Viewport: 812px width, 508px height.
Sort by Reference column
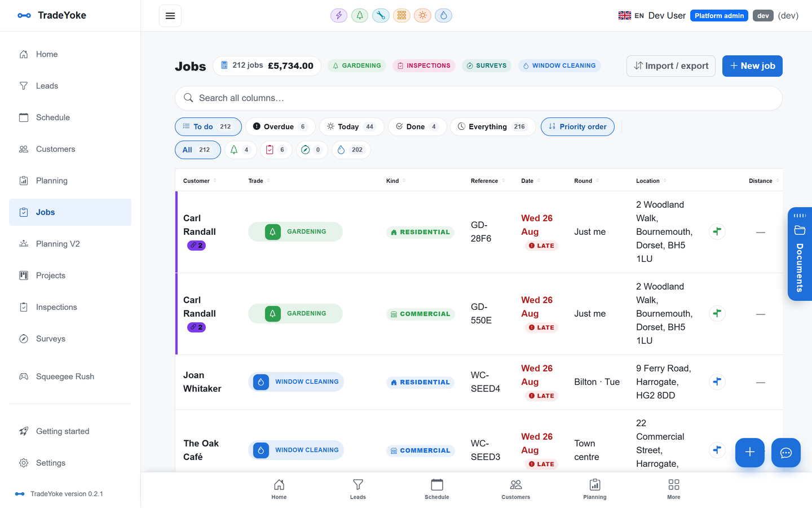pos(488,181)
